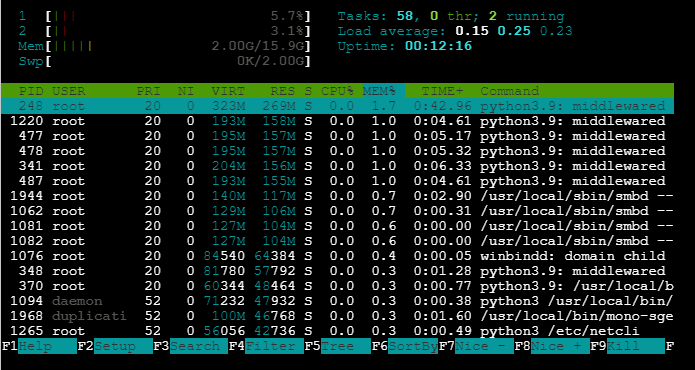Sort by the PRI column header
The image size is (695, 370).
[148, 91]
